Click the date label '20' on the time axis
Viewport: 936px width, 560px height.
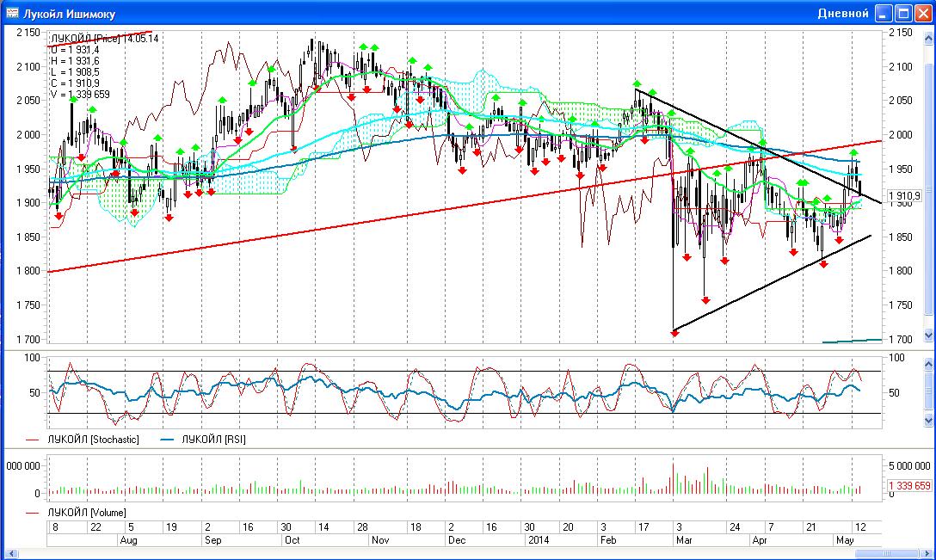[568, 527]
